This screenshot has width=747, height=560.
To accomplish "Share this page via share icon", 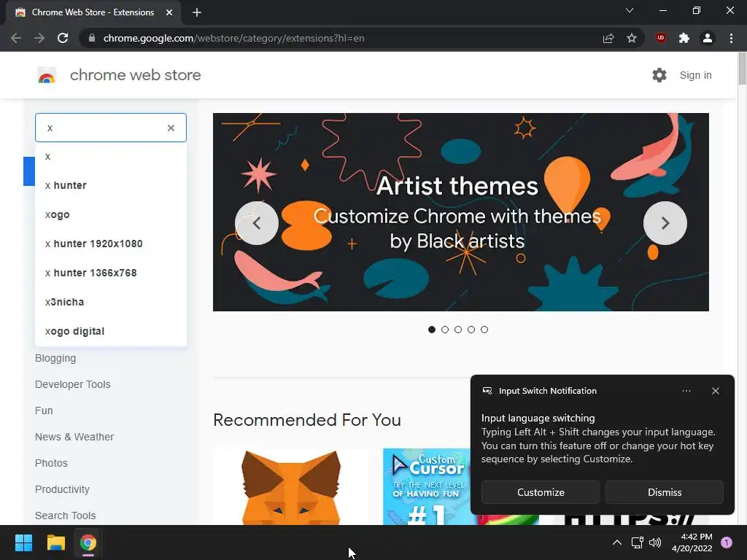I will 608,38.
